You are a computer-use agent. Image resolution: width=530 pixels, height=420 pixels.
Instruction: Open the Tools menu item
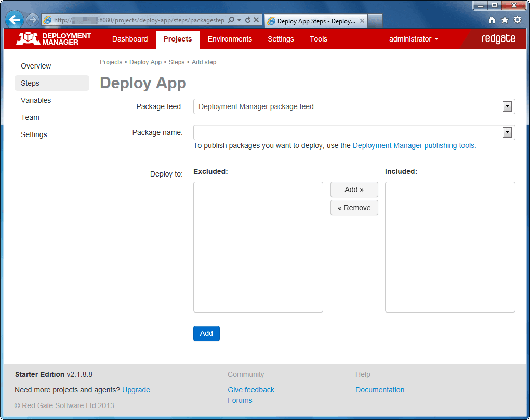(x=319, y=39)
